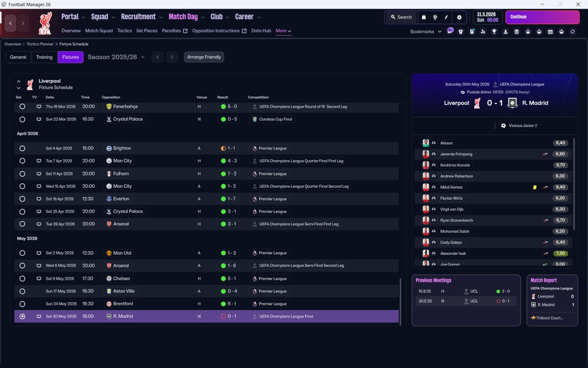This screenshot has height=368, width=588.
Task: Switch to the General tab
Action: (x=18, y=57)
